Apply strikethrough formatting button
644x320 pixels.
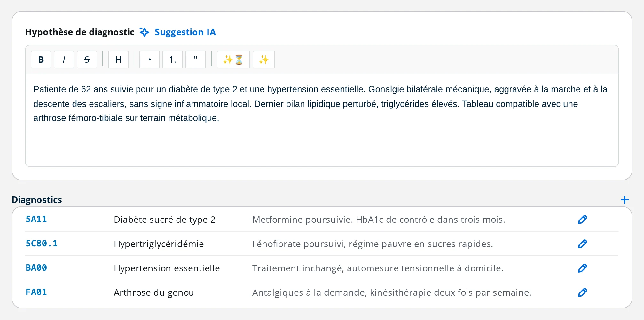pyautogui.click(x=87, y=60)
